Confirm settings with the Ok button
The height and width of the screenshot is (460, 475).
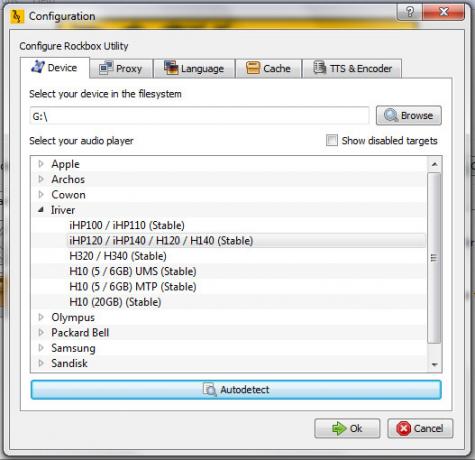347,428
